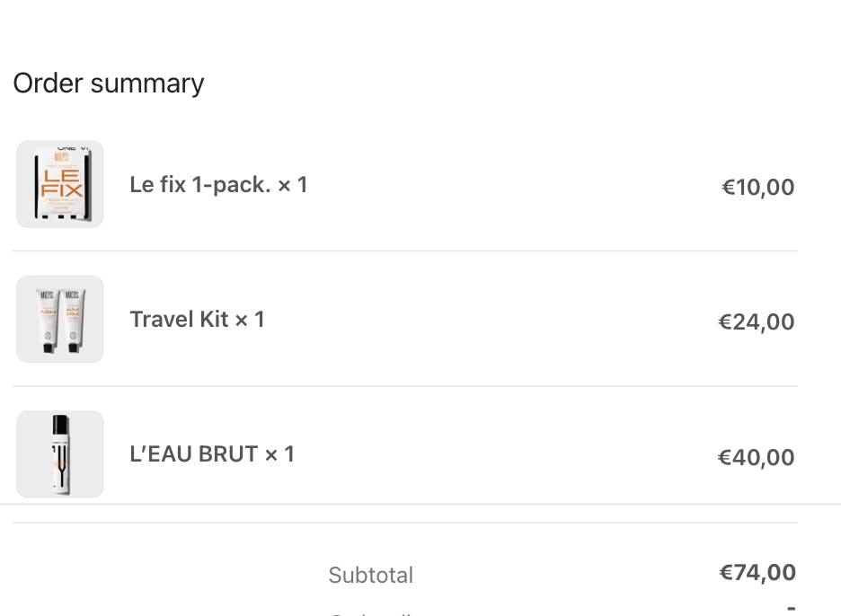Click the Le fix product thumbnail
This screenshot has height=616, width=841.
tap(60, 184)
